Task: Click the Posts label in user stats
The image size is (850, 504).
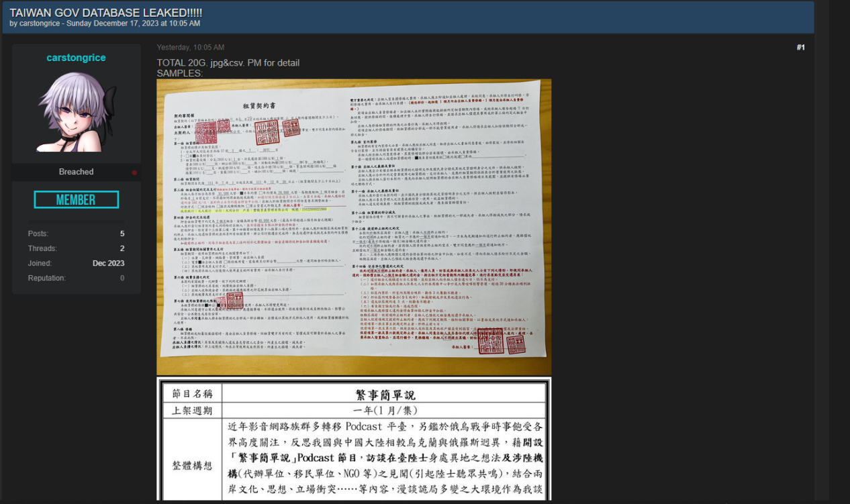Action: point(38,234)
